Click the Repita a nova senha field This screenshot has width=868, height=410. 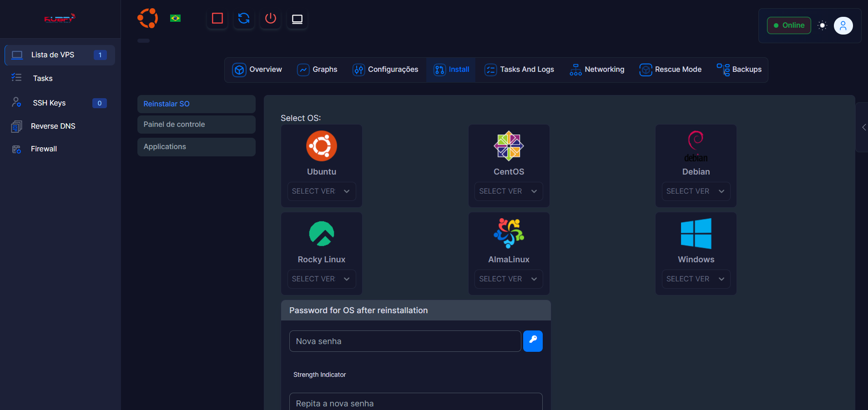tap(416, 402)
